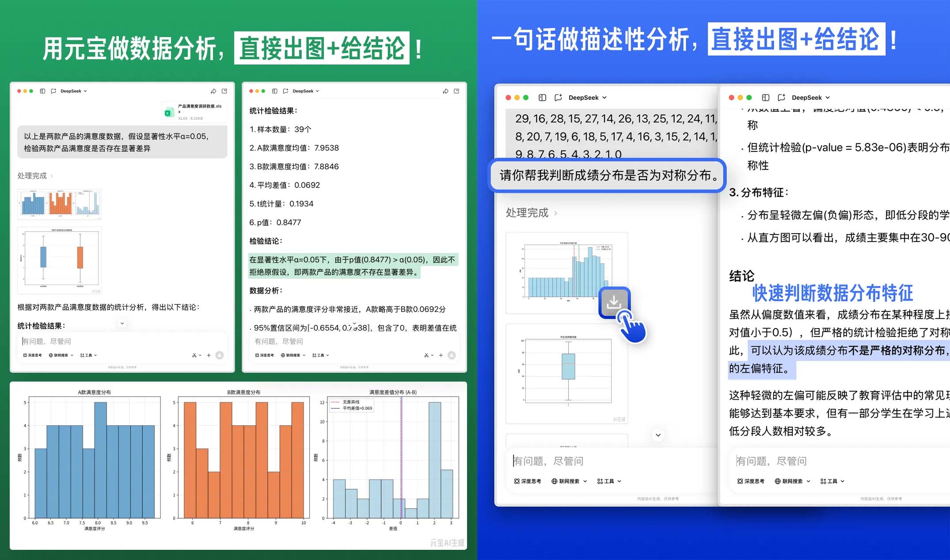The image size is (950, 560).
Task: Expand 联网搜索 arrow in the 统计检验结果 window
Action: [x=304, y=355]
